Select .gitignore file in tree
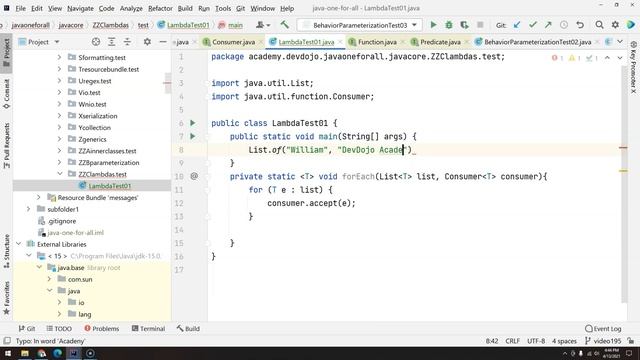 point(62,221)
